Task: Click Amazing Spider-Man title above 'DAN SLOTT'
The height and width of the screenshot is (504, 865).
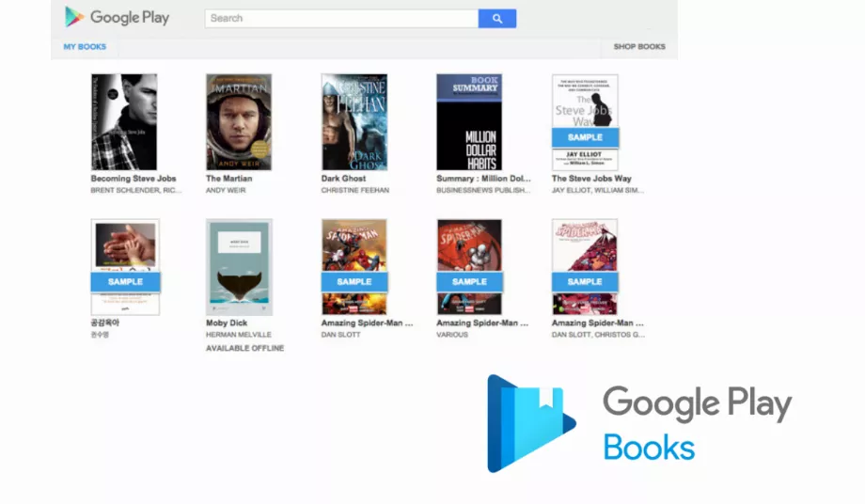Action: pyautogui.click(x=367, y=323)
